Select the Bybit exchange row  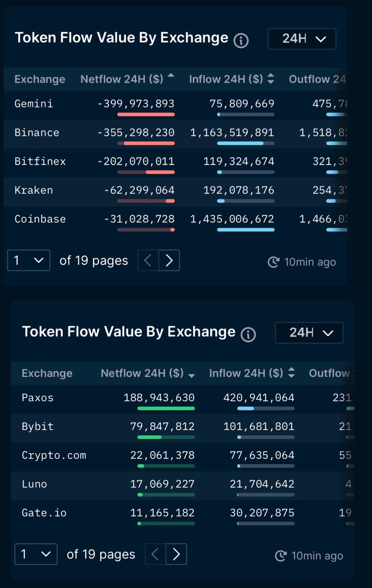pos(182,427)
